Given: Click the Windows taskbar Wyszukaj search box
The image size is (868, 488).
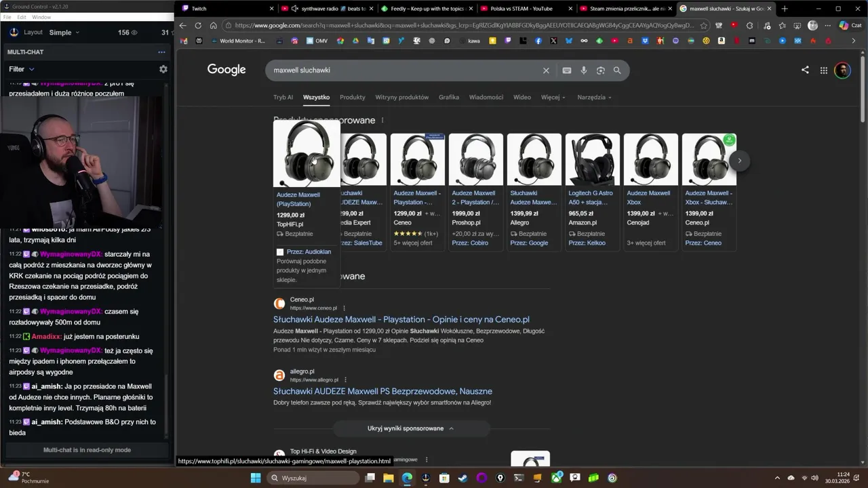Looking at the screenshot, I should [x=312, y=478].
